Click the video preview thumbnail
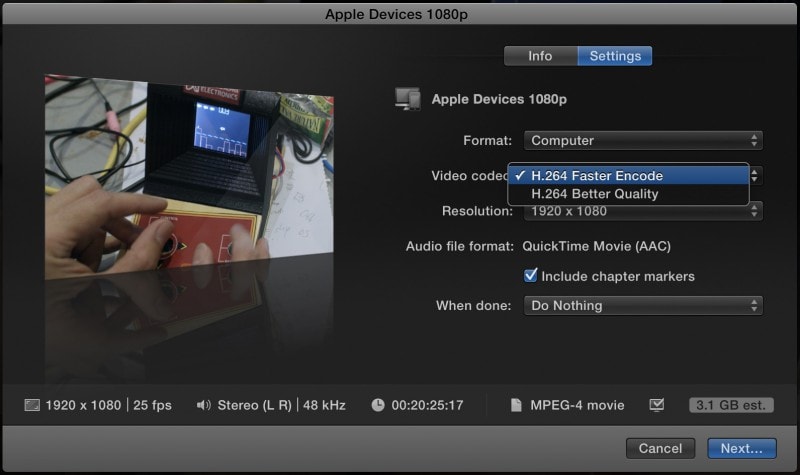The image size is (800, 475). pos(189,176)
